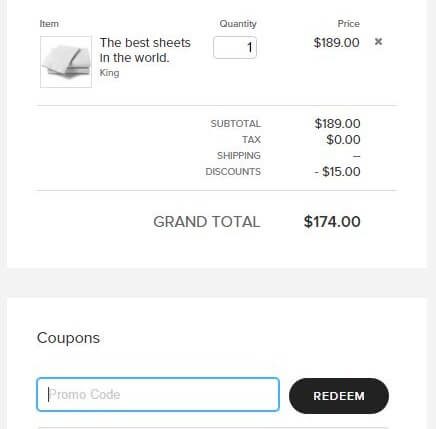Click the Item column header
The image size is (436, 429).
click(x=49, y=24)
